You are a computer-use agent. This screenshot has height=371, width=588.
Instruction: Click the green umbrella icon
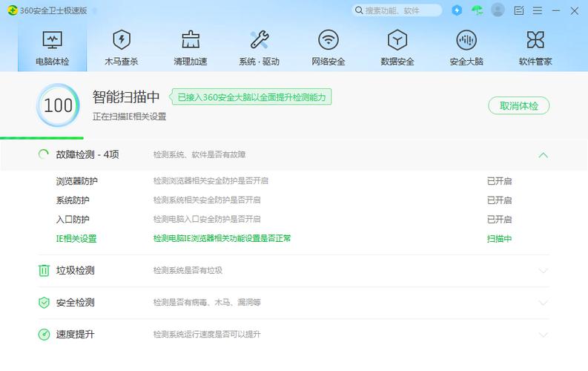(478, 10)
